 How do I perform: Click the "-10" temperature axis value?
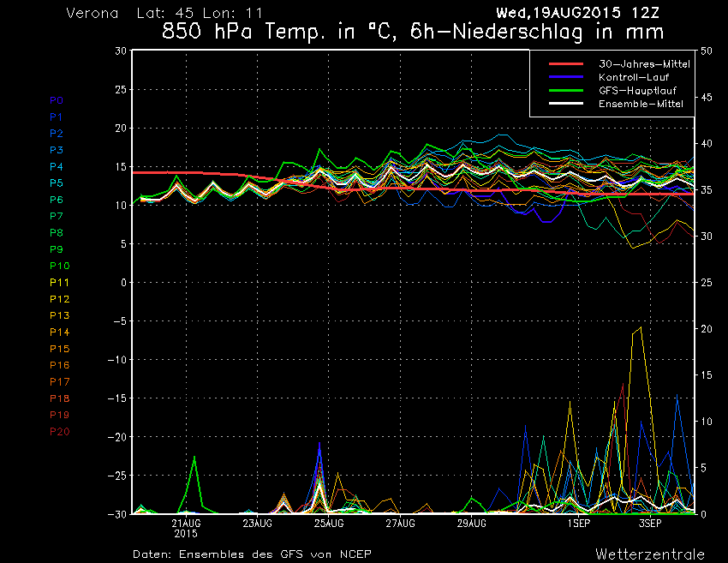pos(117,360)
